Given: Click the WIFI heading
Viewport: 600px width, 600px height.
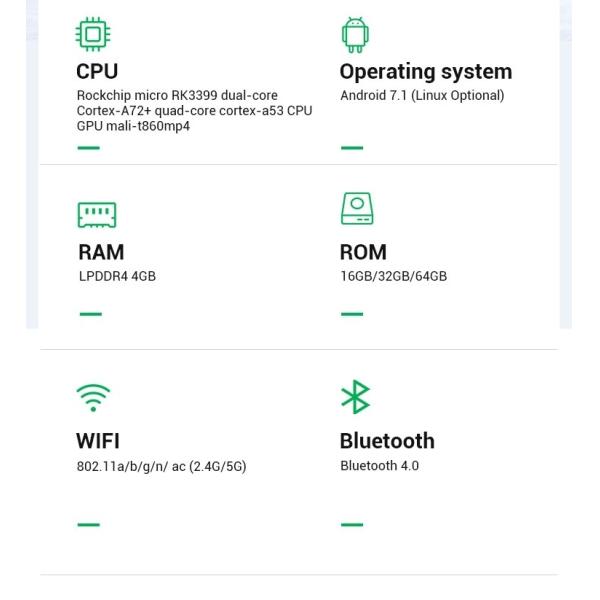Looking at the screenshot, I should click(98, 441).
